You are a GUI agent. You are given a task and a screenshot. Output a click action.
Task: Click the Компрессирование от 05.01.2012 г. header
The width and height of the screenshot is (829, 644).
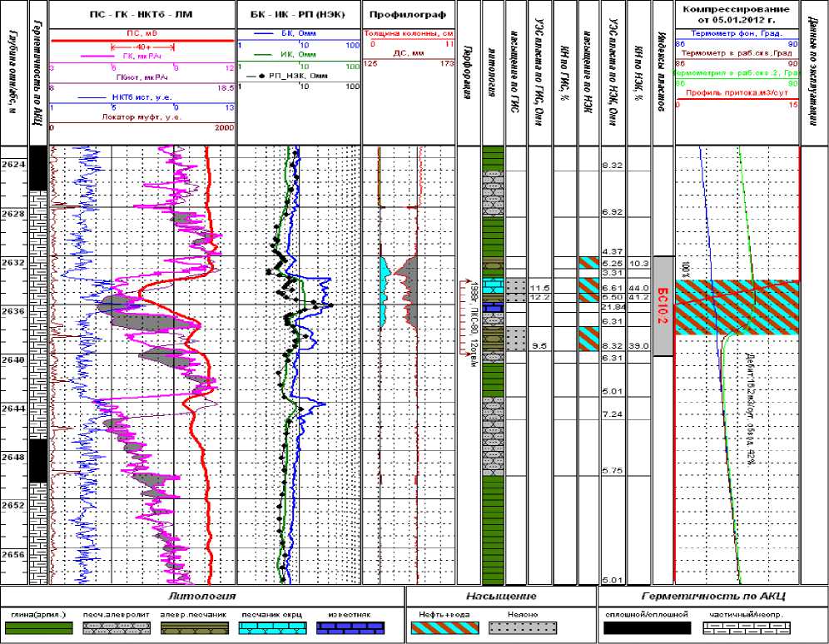[x=737, y=15]
